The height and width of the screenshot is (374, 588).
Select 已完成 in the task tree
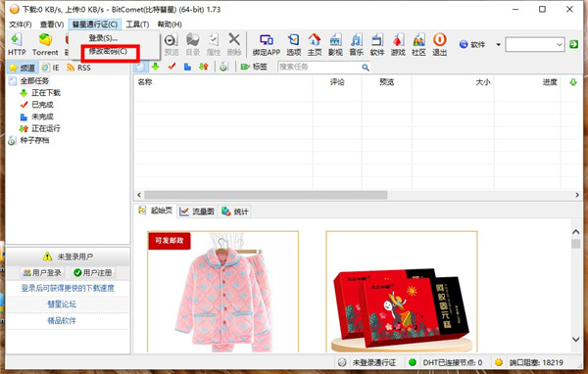(42, 105)
